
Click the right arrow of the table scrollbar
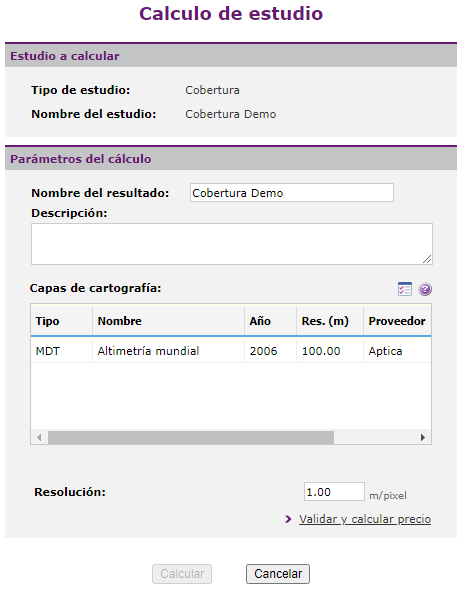tap(423, 438)
